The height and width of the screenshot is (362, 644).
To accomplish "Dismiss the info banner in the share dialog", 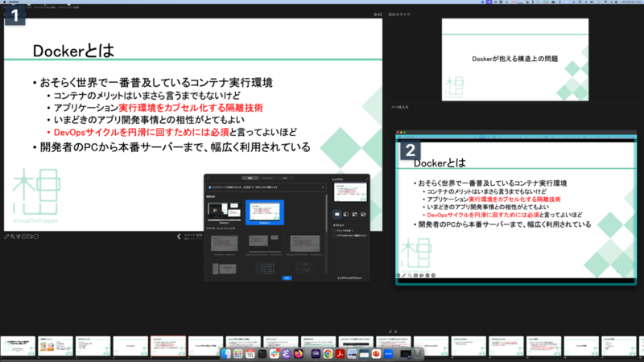I will pos(323,187).
